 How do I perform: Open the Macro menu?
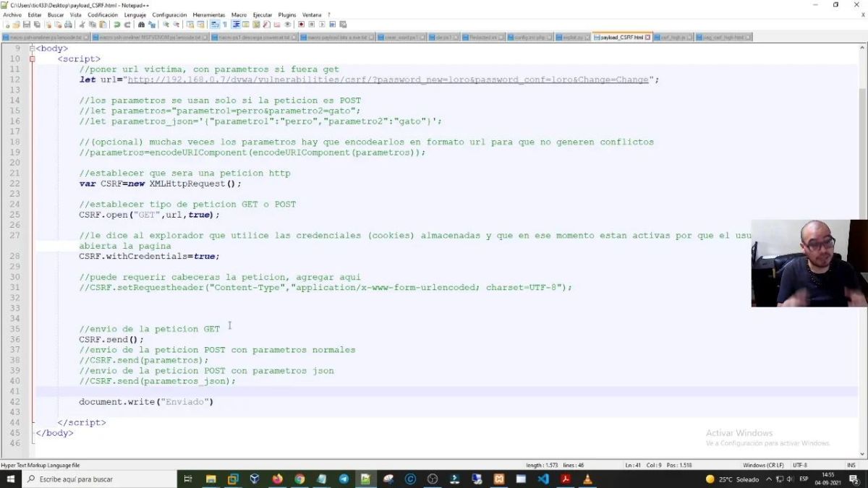point(239,14)
